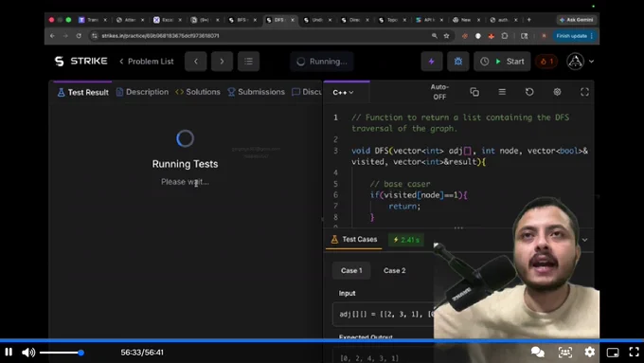Click the browser address bar URL
Image resolution: width=644 pixels, height=363 pixels.
[x=160, y=36]
